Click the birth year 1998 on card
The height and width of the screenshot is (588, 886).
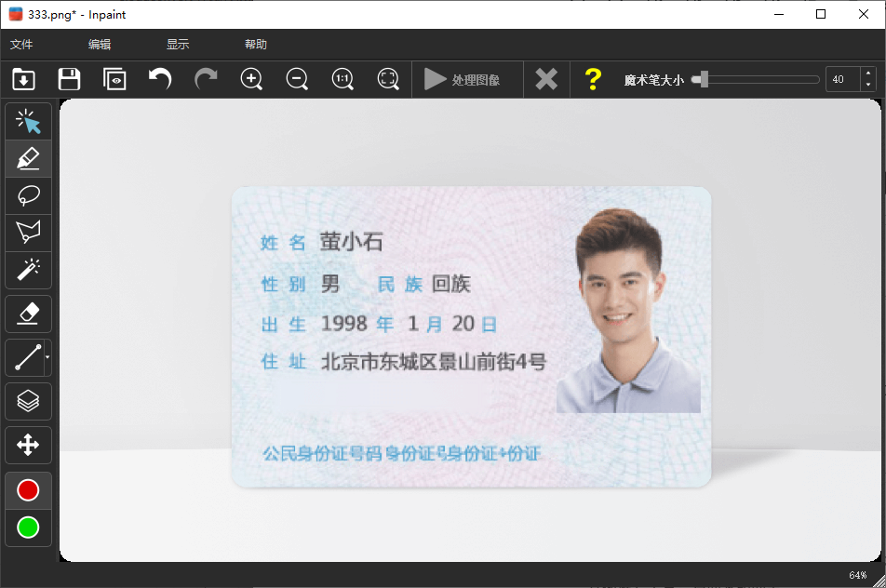coord(344,323)
